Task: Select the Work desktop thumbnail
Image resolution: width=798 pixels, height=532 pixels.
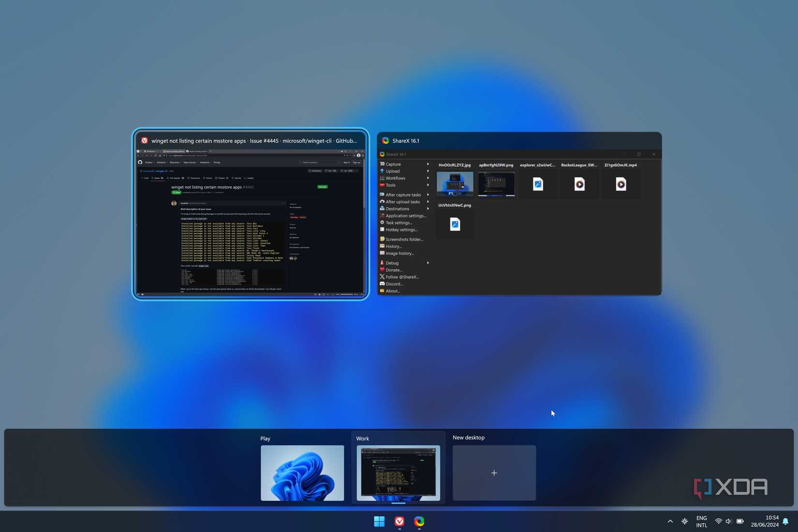Action: click(x=398, y=473)
